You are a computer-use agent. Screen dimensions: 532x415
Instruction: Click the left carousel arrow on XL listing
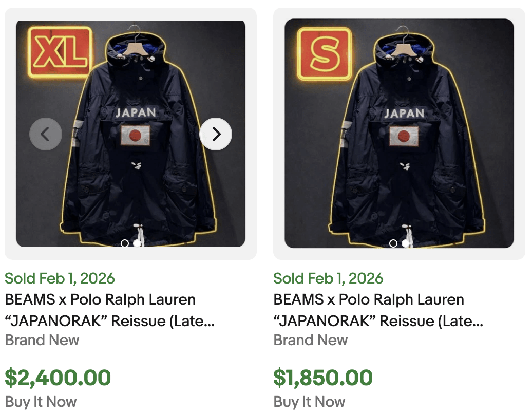pyautogui.click(x=46, y=134)
